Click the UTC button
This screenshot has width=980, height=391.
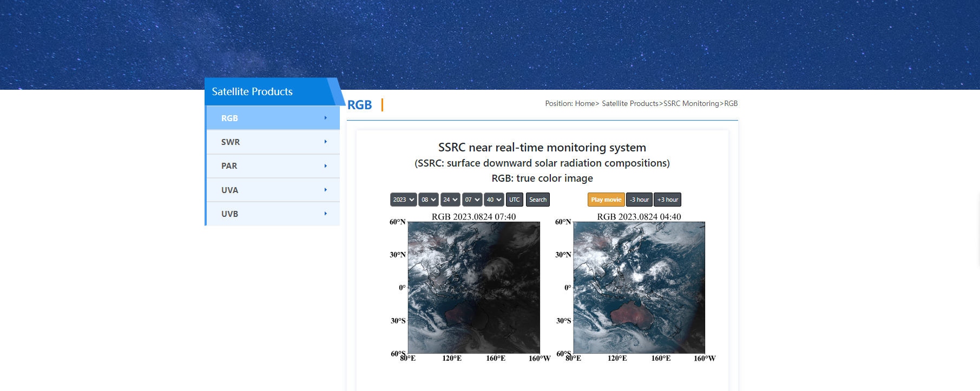[x=514, y=200]
